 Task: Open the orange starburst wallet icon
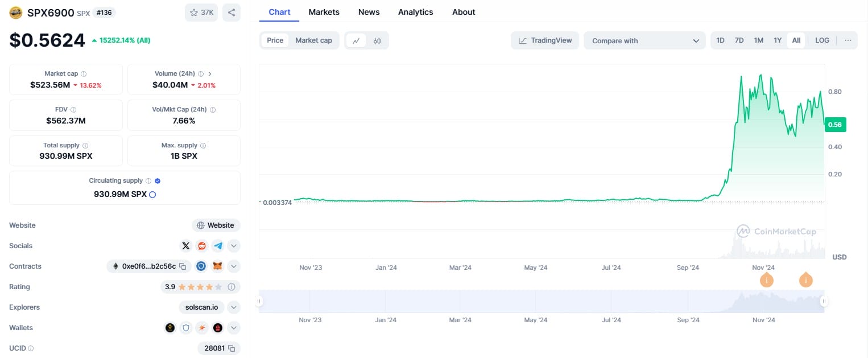[202, 328]
